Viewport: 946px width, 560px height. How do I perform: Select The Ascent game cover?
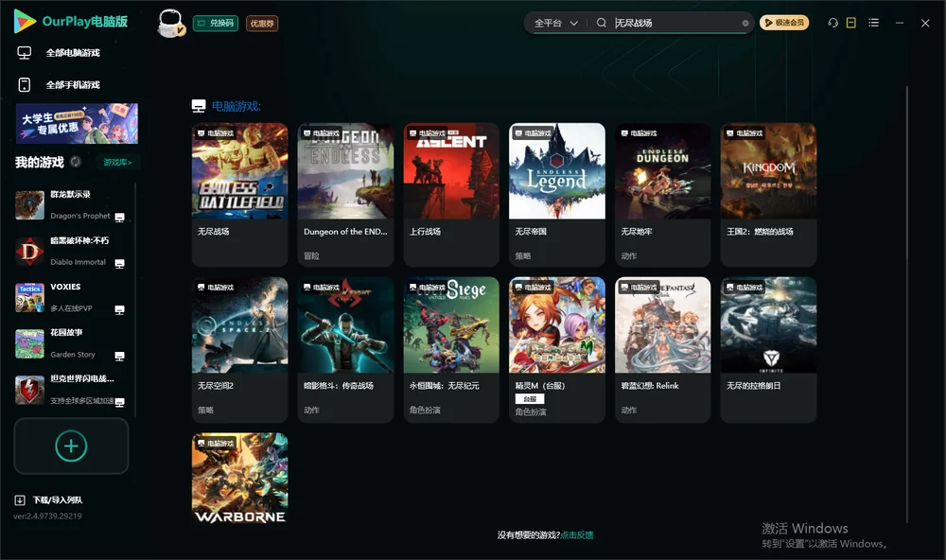point(451,171)
